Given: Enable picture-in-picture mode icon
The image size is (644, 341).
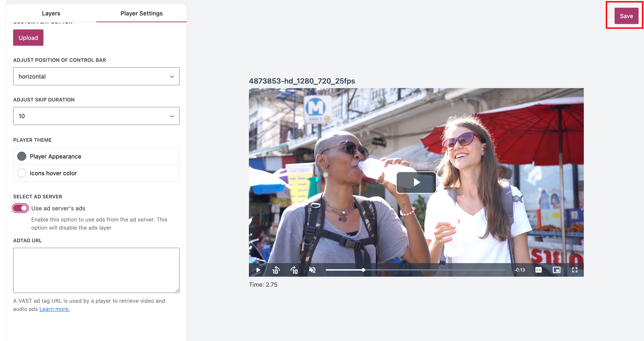Looking at the screenshot, I should [556, 270].
